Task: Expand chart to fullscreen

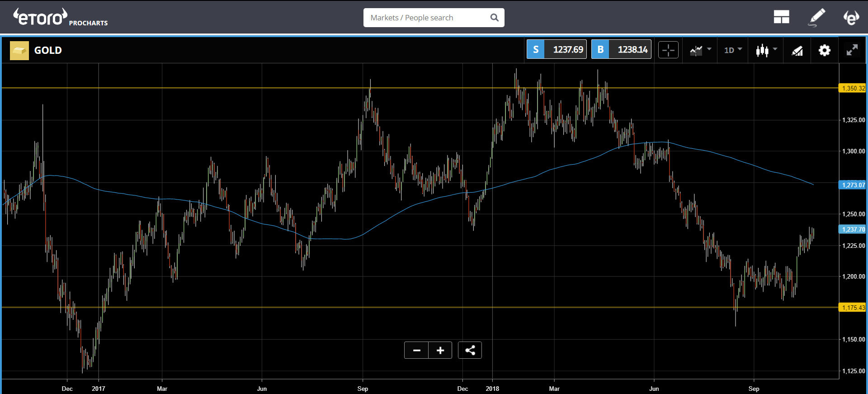Action: 852,50
